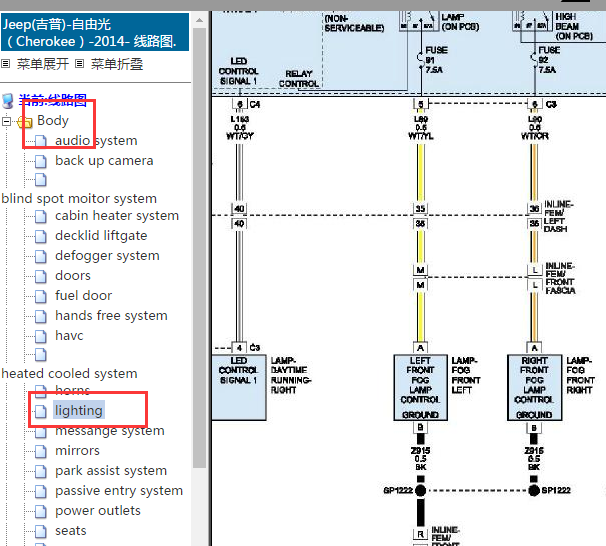The width and height of the screenshot is (606, 546).
Task: Open decklid liftgate diagram
Action: 101,236
